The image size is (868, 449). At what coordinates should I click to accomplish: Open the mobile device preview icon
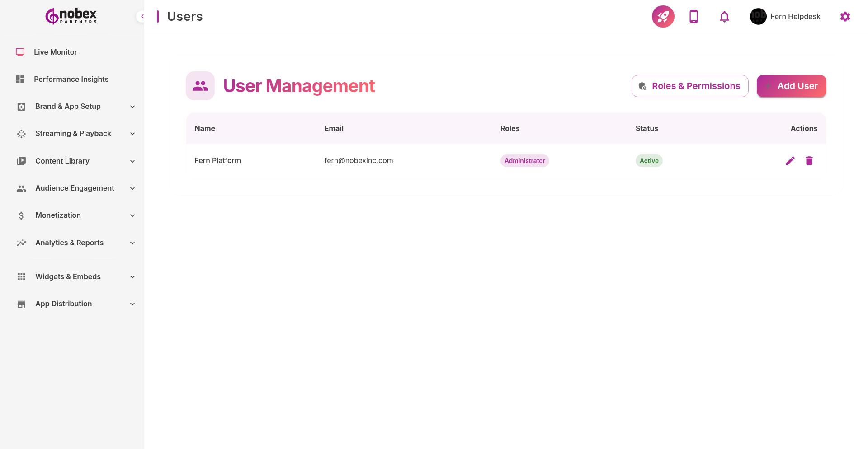coord(693,16)
